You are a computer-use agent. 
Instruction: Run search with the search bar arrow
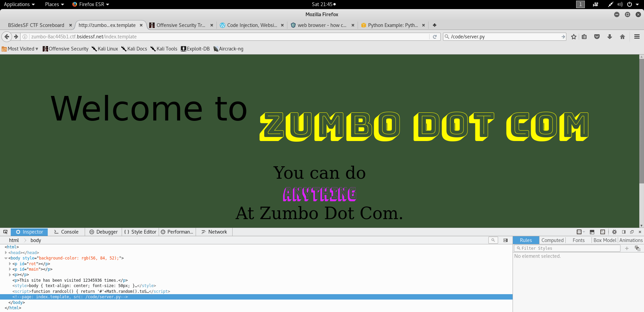563,37
